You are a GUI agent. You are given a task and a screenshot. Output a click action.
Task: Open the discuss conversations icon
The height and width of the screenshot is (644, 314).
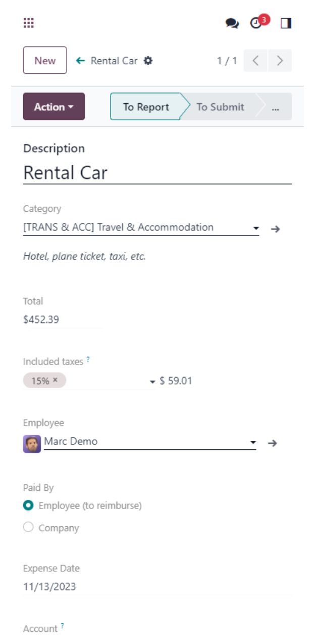pos(232,23)
